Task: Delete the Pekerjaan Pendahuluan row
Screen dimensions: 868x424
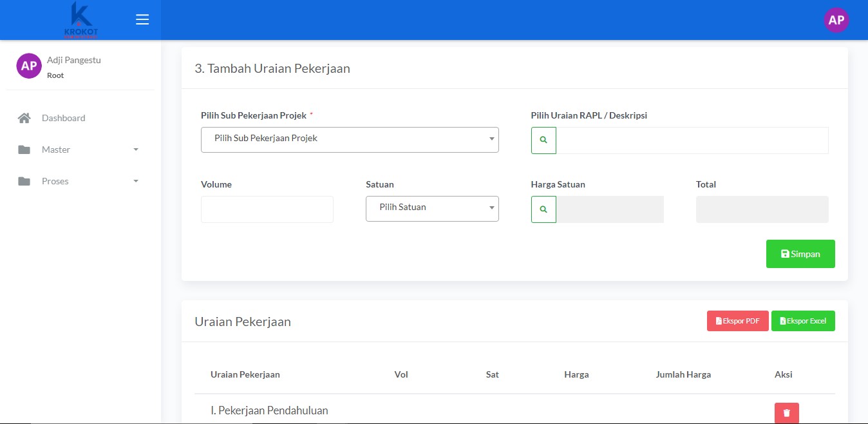Action: pyautogui.click(x=786, y=413)
